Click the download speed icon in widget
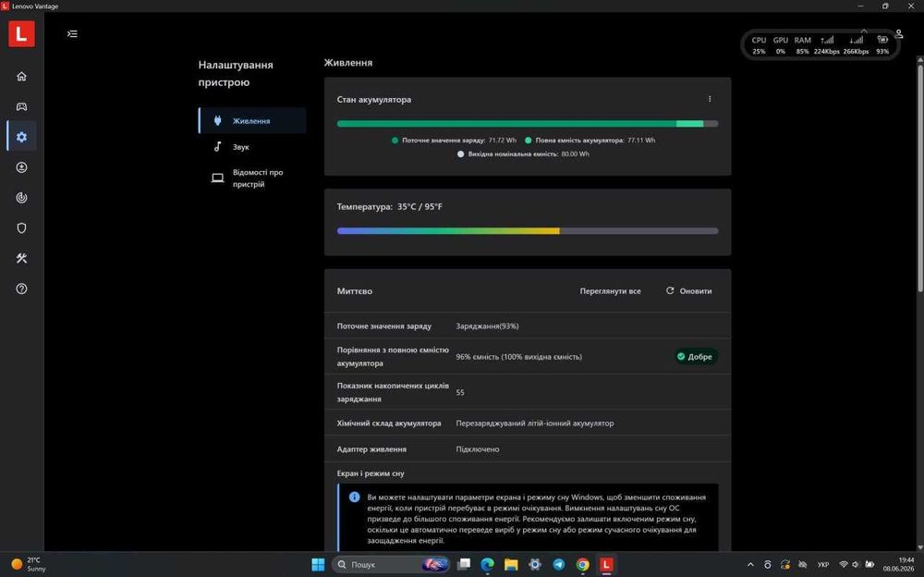This screenshot has width=924, height=577. coord(856,40)
